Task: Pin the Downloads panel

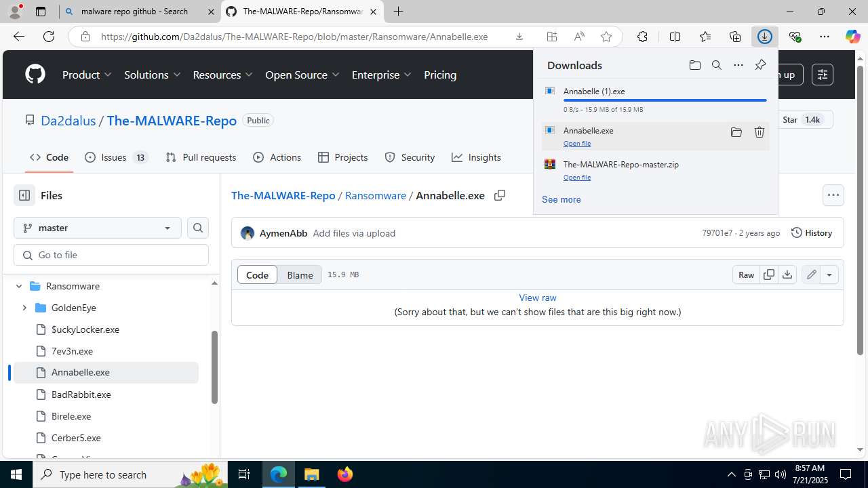Action: [760, 65]
